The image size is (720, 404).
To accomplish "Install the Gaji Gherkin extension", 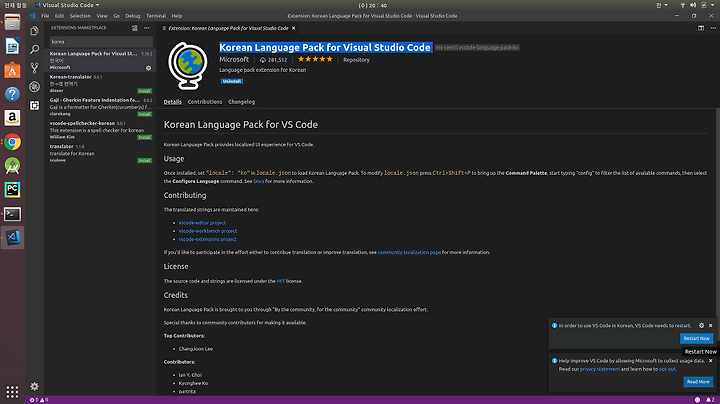I will tap(145, 114).
